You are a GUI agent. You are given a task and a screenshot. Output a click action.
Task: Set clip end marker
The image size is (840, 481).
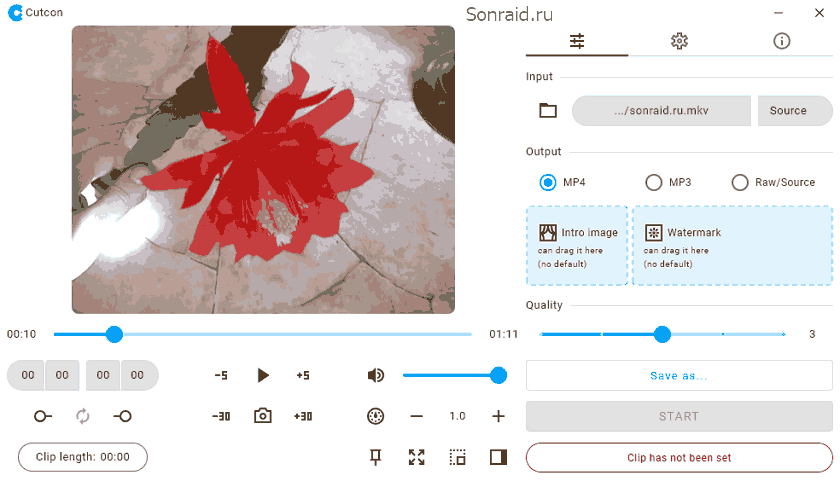point(123,416)
